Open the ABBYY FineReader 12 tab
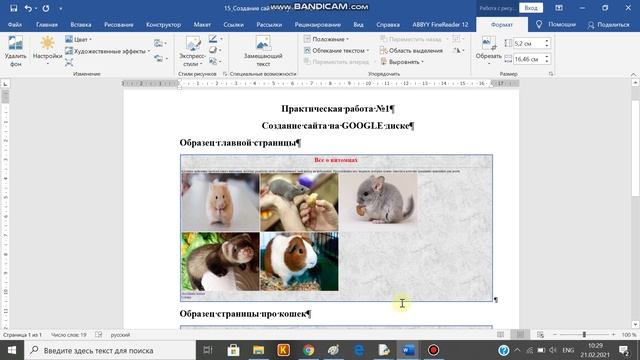The width and height of the screenshot is (640, 360). (x=440, y=24)
